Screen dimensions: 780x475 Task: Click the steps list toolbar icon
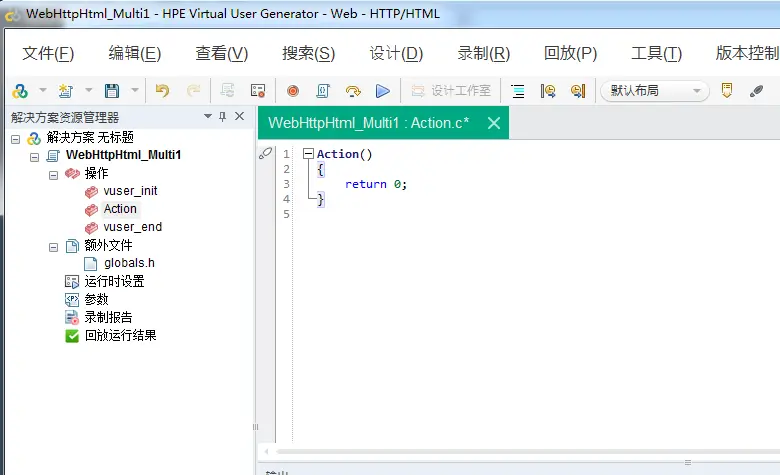coord(518,91)
